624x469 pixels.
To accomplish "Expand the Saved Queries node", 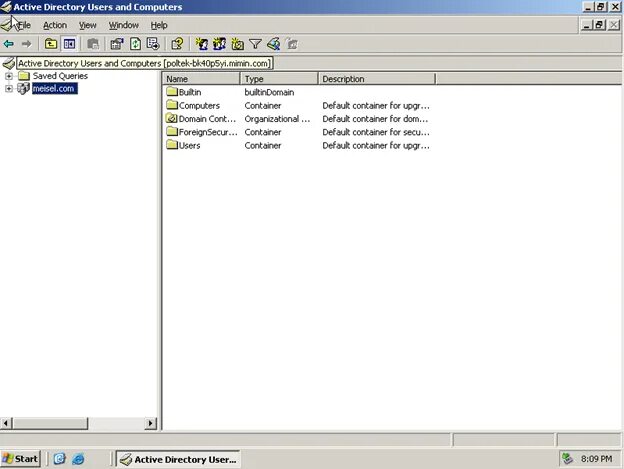I will (9, 76).
